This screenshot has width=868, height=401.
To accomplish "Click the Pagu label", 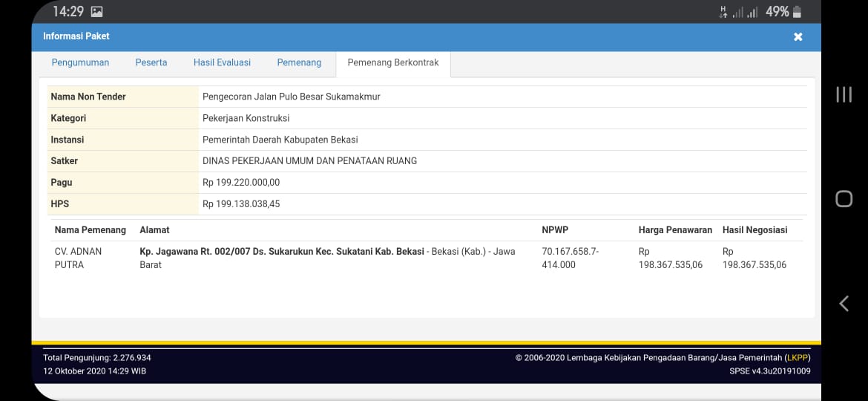I will (62, 182).
